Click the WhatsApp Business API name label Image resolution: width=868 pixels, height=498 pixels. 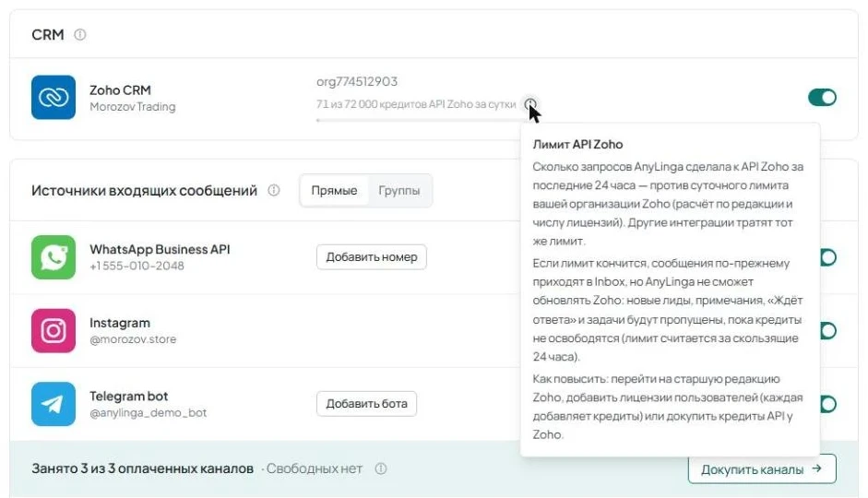click(160, 250)
